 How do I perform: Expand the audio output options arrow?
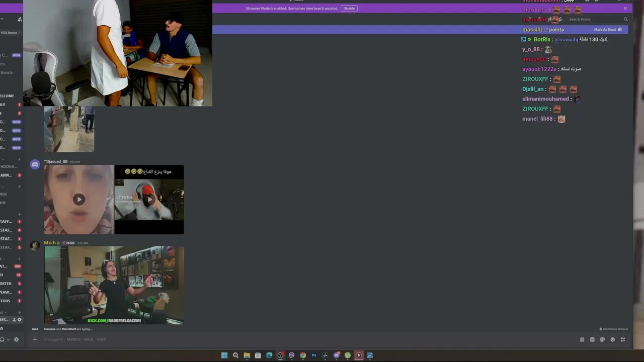pyautogui.click(x=8, y=339)
